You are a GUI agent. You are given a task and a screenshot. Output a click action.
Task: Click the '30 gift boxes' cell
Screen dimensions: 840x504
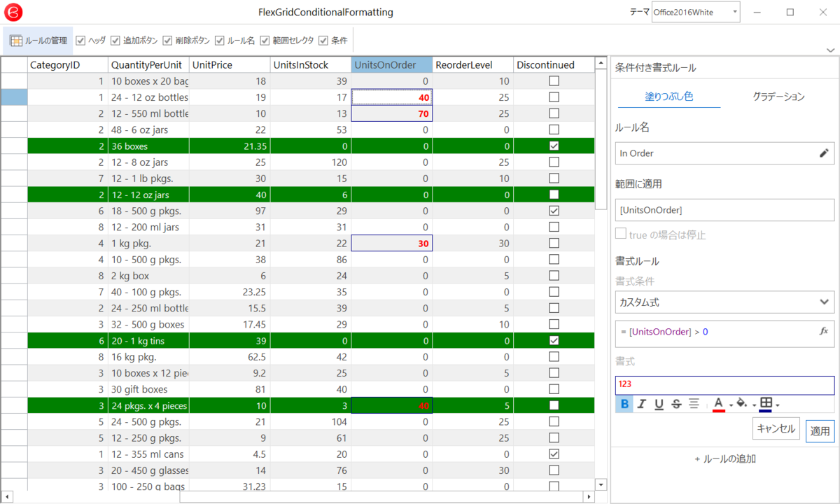point(148,389)
